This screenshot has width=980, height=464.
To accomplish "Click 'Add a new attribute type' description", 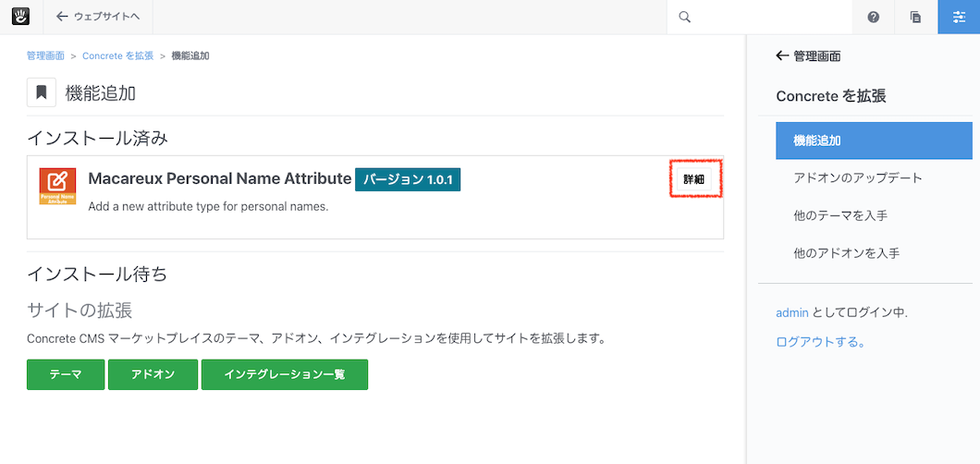I will coord(208,206).
